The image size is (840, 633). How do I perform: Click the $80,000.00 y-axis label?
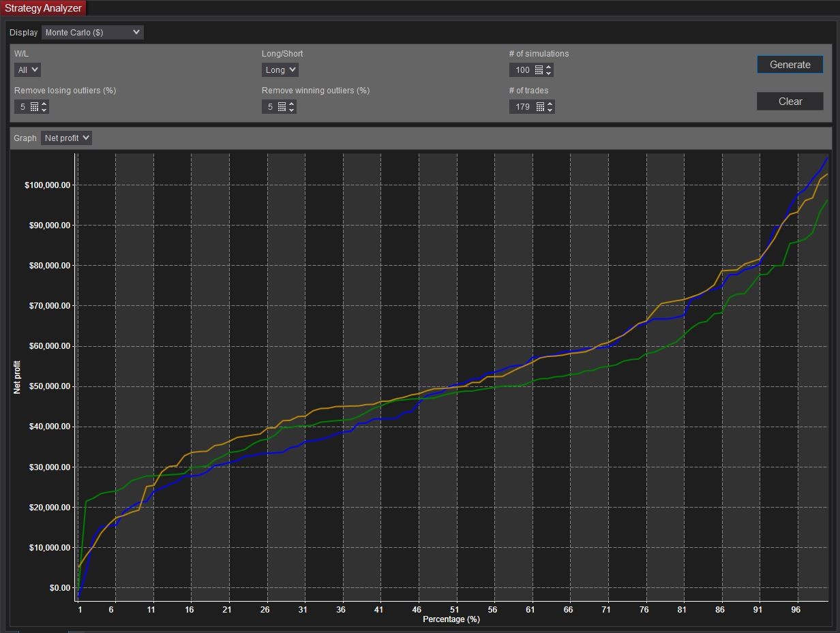[49, 266]
